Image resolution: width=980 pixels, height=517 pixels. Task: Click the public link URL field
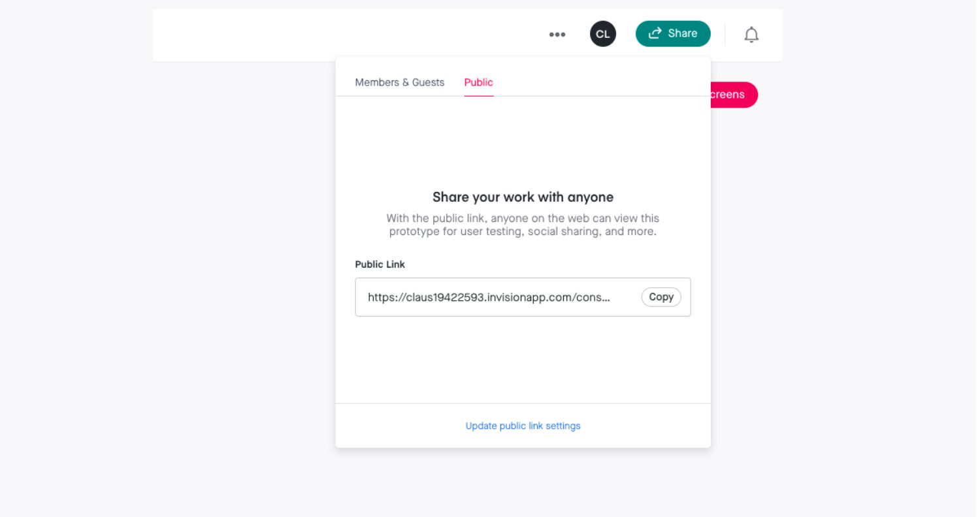pyautogui.click(x=523, y=297)
